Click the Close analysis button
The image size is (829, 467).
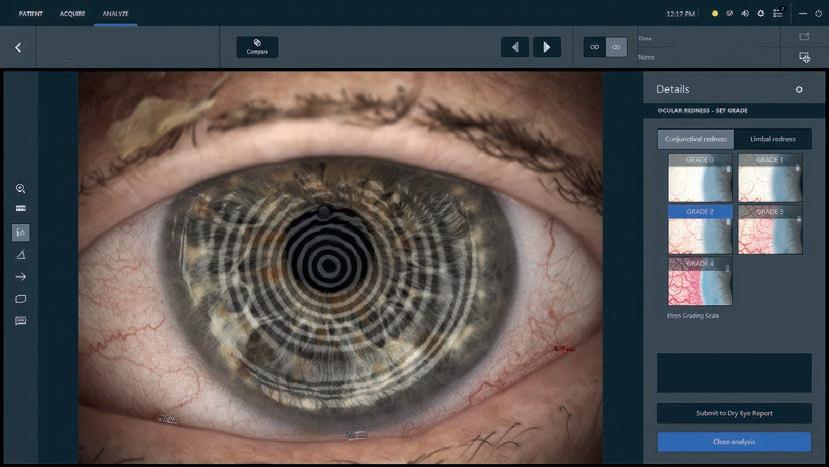tap(734, 442)
